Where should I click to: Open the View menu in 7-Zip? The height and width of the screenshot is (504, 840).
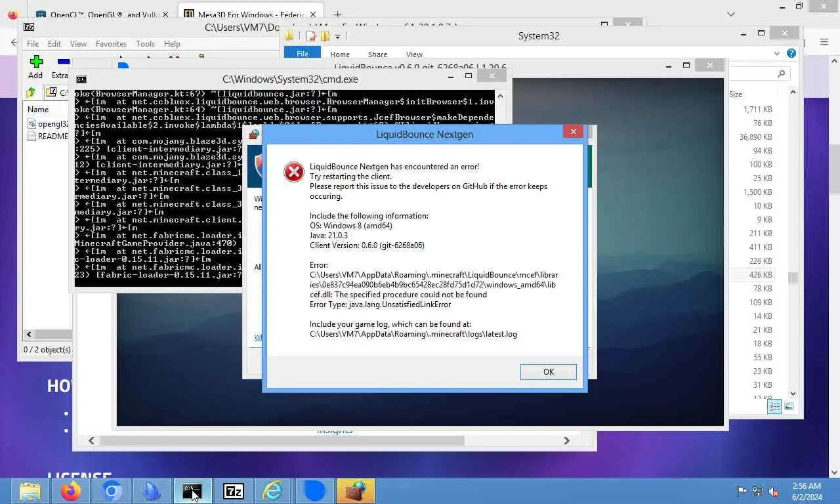pos(78,44)
